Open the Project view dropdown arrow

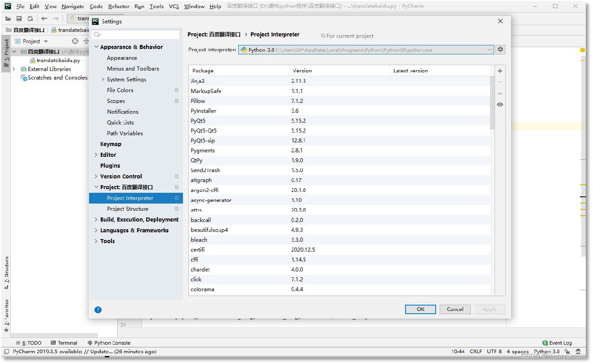click(46, 41)
